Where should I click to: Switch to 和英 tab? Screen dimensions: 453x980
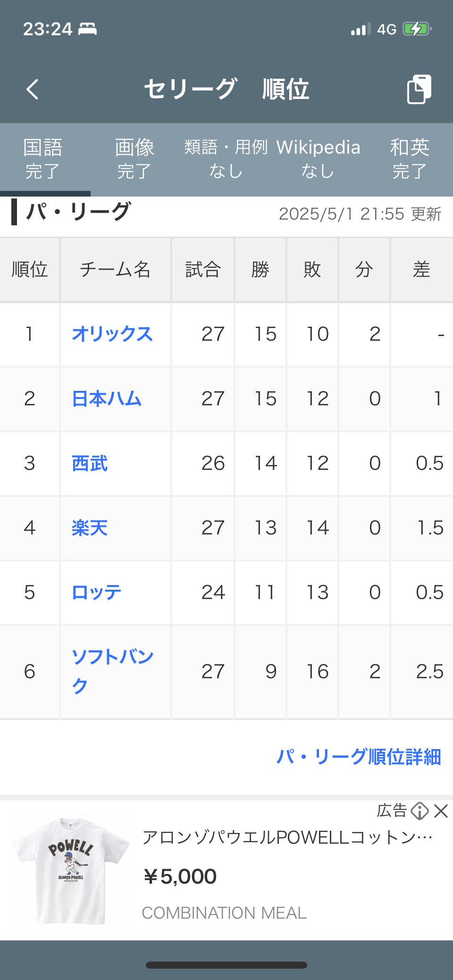pyautogui.click(x=410, y=159)
